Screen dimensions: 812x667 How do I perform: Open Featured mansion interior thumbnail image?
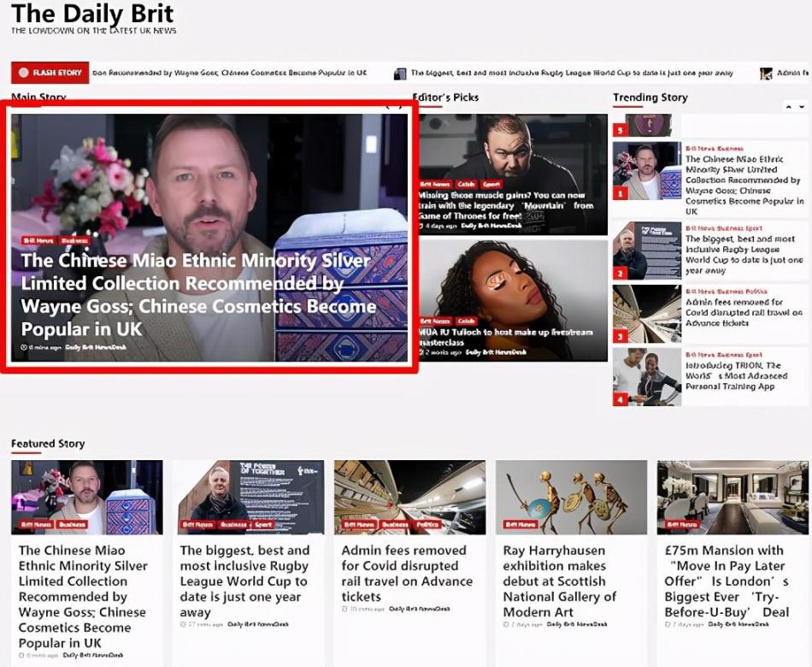point(733,497)
